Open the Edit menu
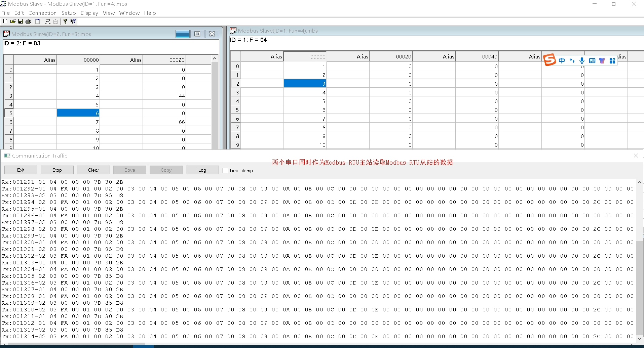Image resolution: width=644 pixels, height=348 pixels. 19,13
